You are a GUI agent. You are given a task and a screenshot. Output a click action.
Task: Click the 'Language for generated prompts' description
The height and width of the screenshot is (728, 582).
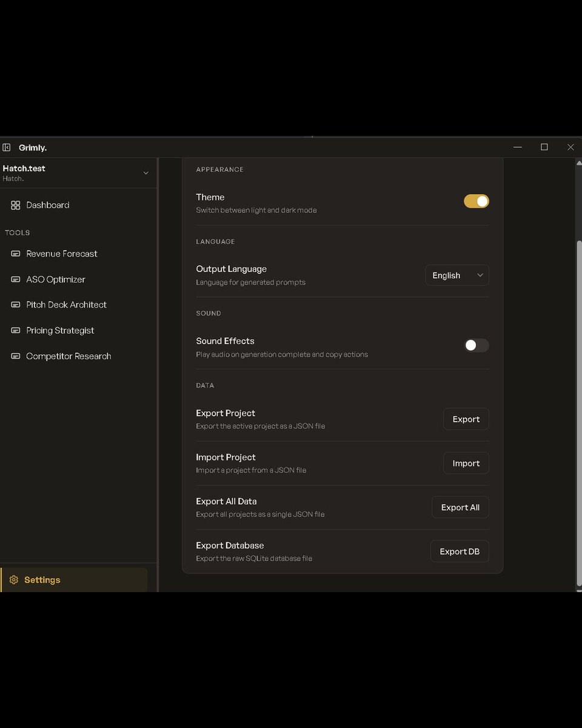tap(251, 283)
